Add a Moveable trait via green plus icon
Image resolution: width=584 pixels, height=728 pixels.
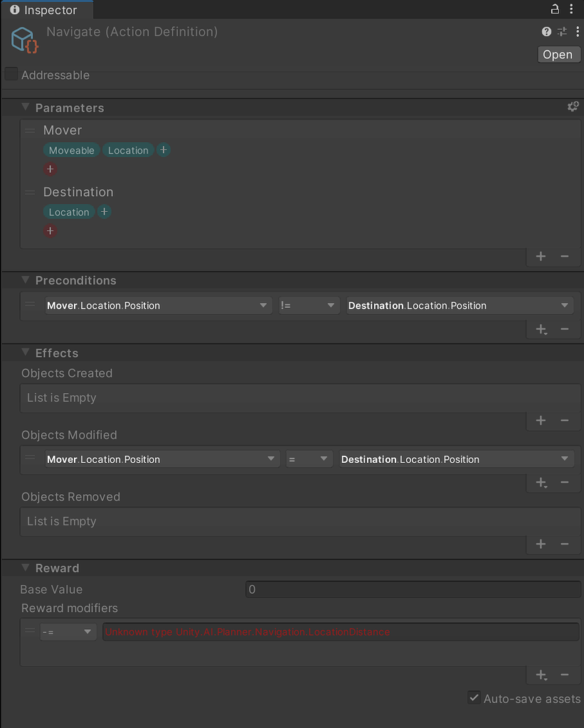163,150
